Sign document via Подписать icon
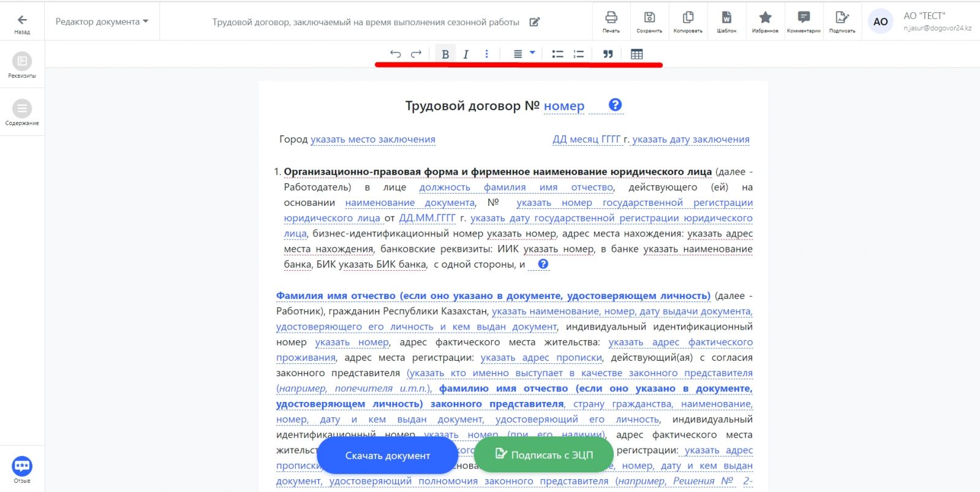Viewport: 980px width, 492px height. [x=842, y=22]
